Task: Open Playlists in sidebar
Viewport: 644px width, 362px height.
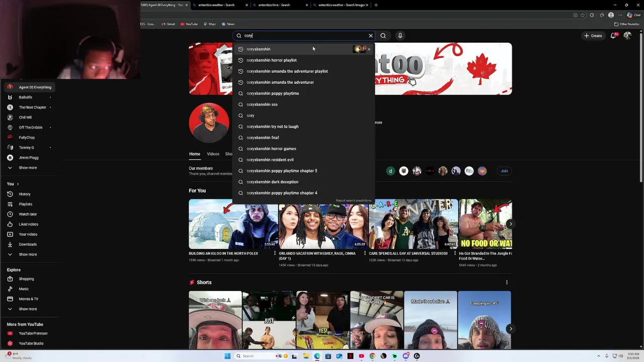Action: click(x=30, y=204)
